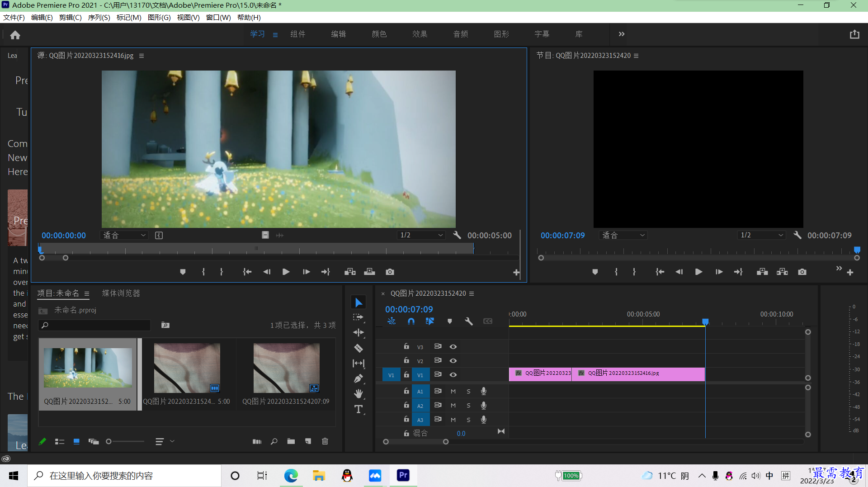
Task: Switch project panel to list view
Action: [x=60, y=442]
